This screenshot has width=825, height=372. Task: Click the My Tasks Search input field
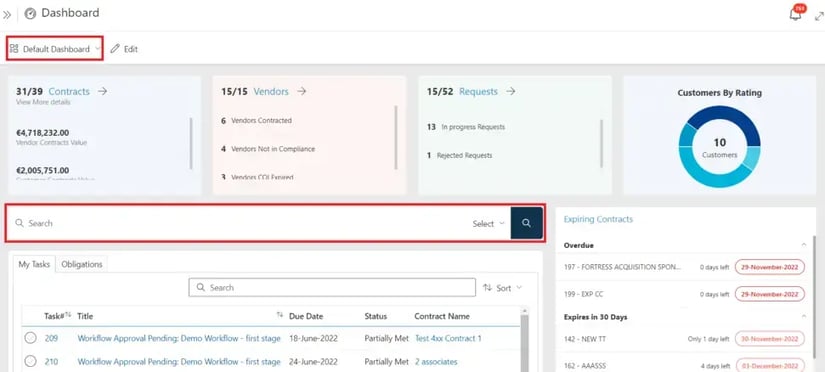click(x=332, y=287)
